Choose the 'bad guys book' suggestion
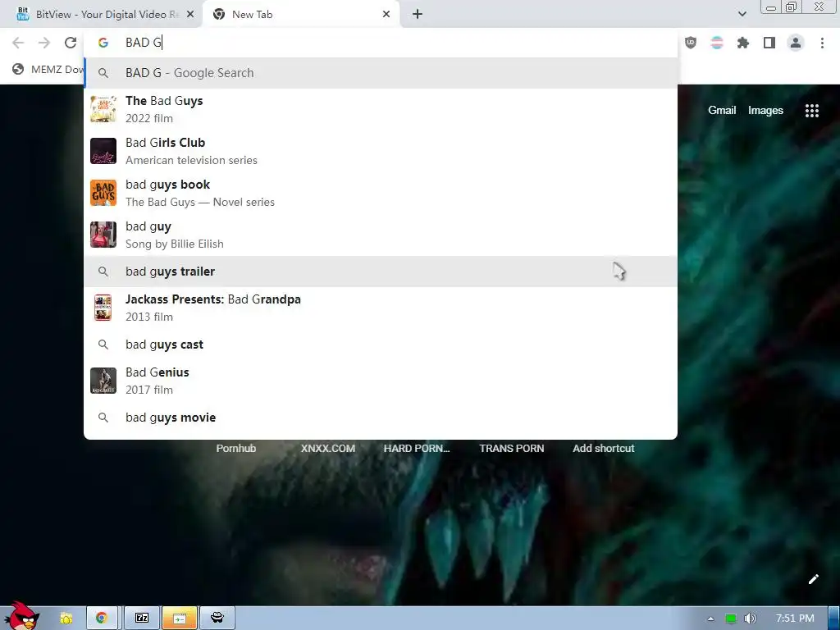This screenshot has height=630, width=840. 381,193
